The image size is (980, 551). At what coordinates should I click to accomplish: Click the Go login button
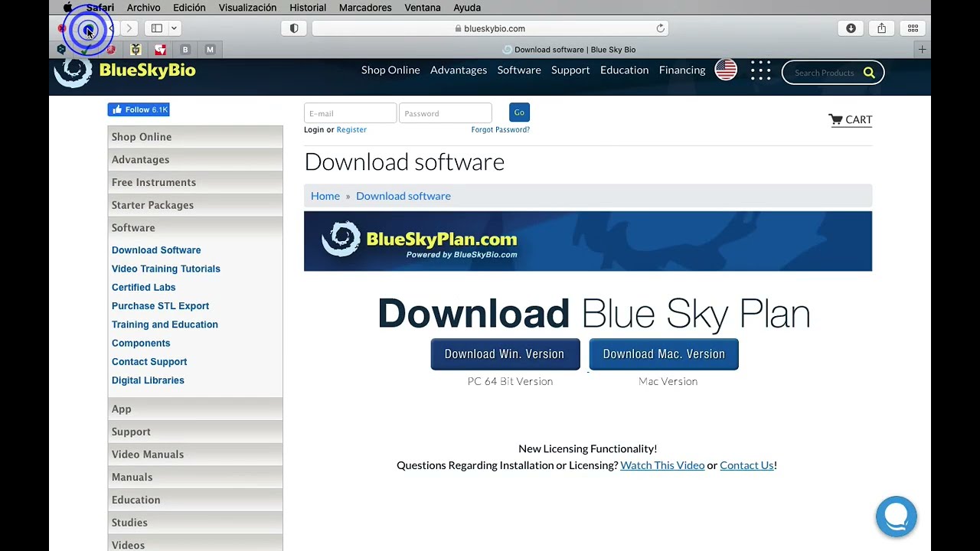coord(519,112)
